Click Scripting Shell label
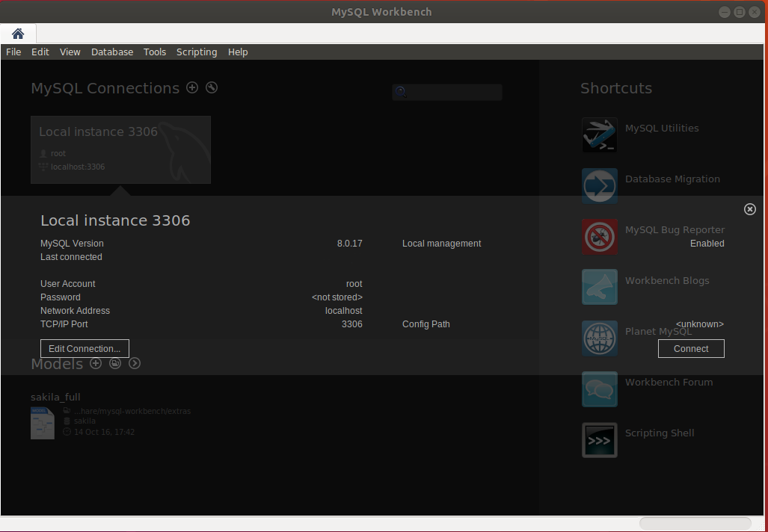 (660, 433)
